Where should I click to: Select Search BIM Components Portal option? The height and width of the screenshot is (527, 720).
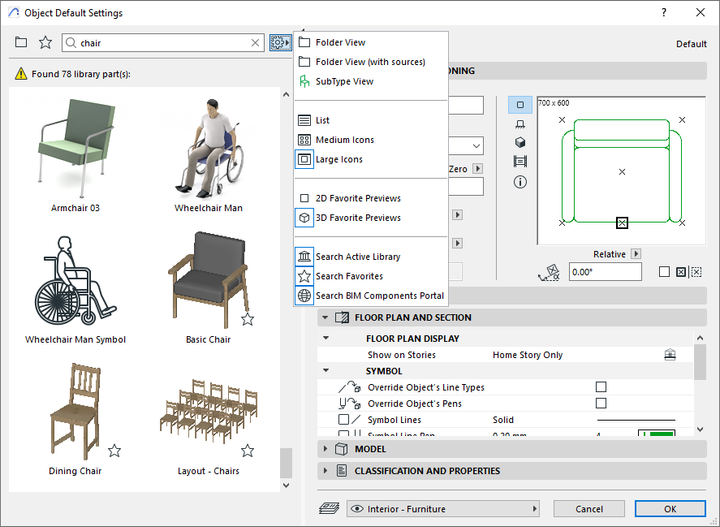[379, 296]
